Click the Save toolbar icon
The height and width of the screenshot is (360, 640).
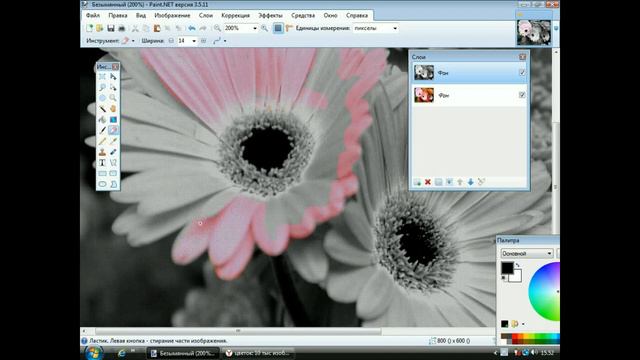point(111,28)
